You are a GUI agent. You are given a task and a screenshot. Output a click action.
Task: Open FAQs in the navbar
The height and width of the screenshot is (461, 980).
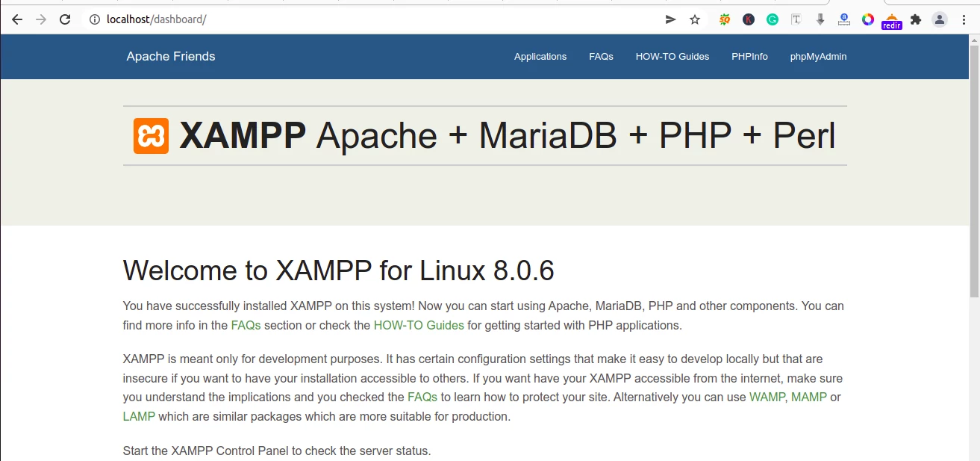[601, 56]
